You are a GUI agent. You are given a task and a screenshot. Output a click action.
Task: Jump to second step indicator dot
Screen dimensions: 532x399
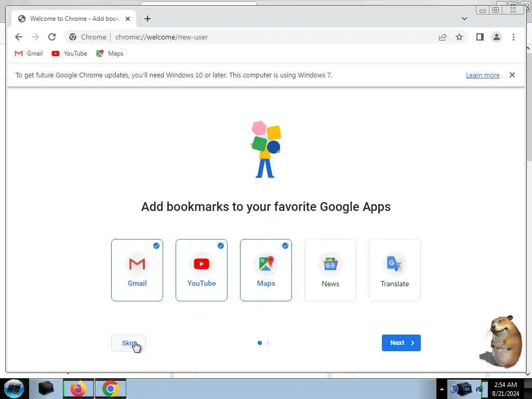click(268, 343)
